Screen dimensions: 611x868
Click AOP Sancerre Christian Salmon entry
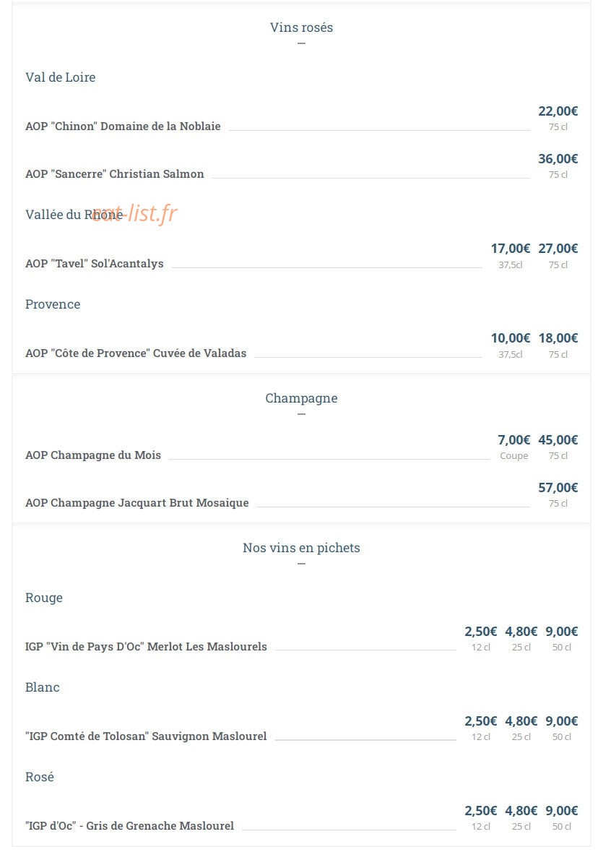point(115,174)
